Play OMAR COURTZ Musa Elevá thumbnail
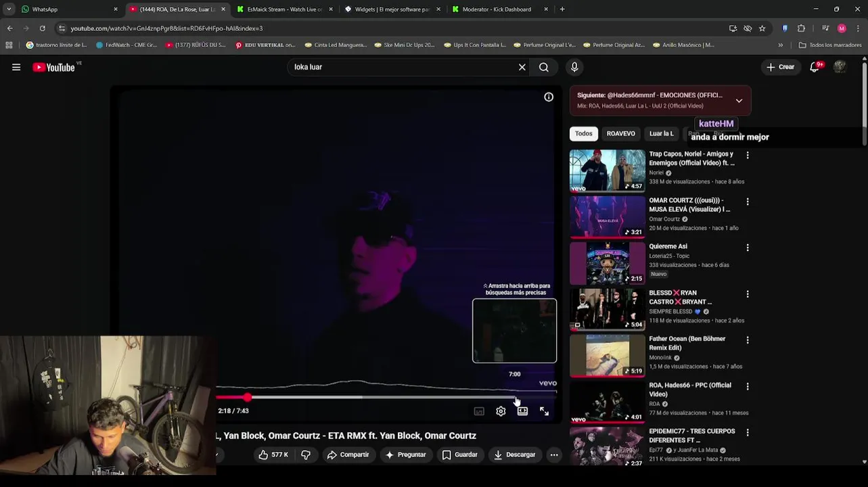This screenshot has height=487, width=868. pyautogui.click(x=607, y=217)
